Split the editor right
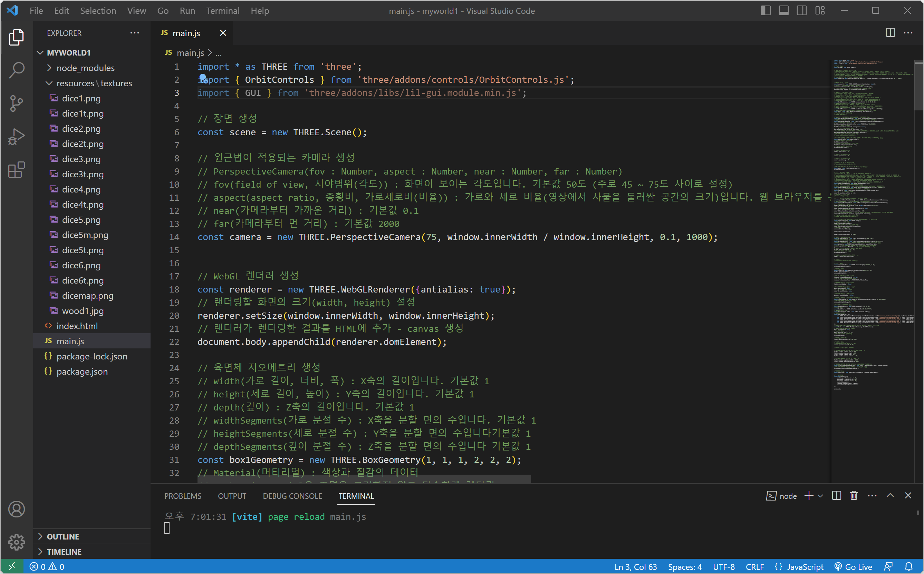This screenshot has width=924, height=574. click(x=890, y=33)
